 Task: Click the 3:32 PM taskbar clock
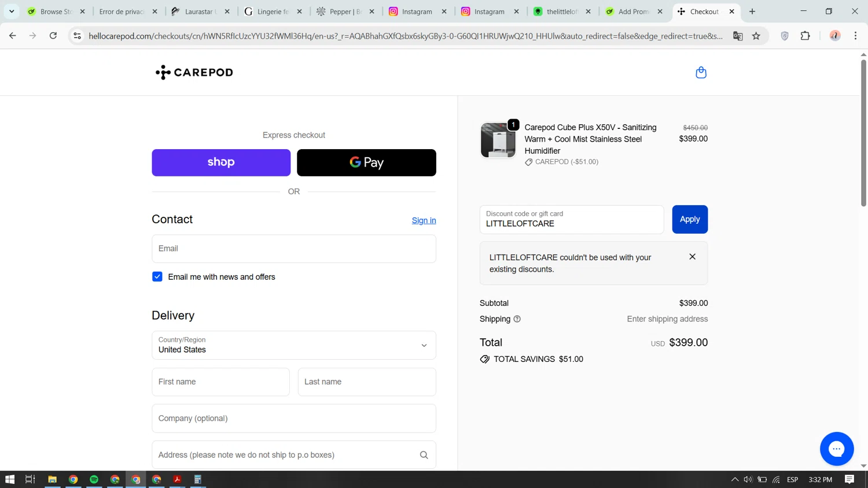tap(820, 479)
